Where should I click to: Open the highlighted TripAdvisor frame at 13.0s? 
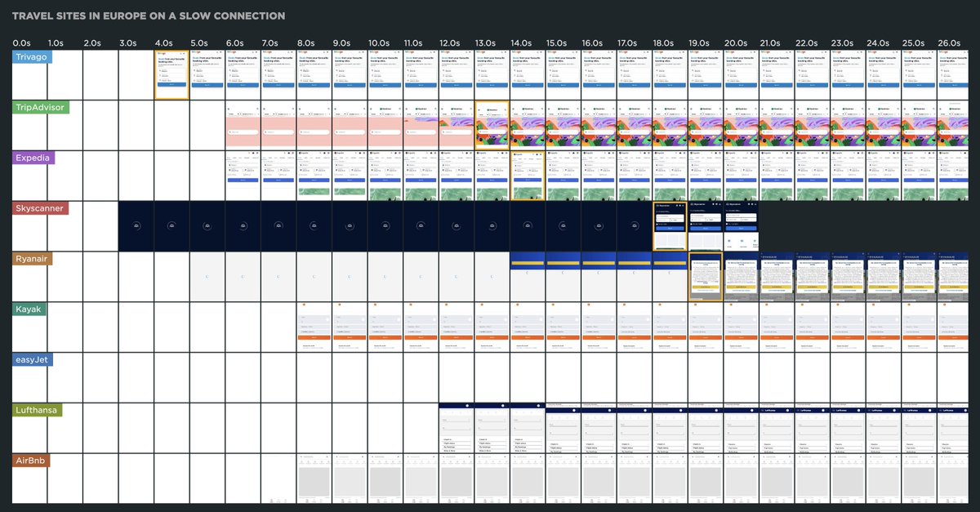[x=492, y=125]
